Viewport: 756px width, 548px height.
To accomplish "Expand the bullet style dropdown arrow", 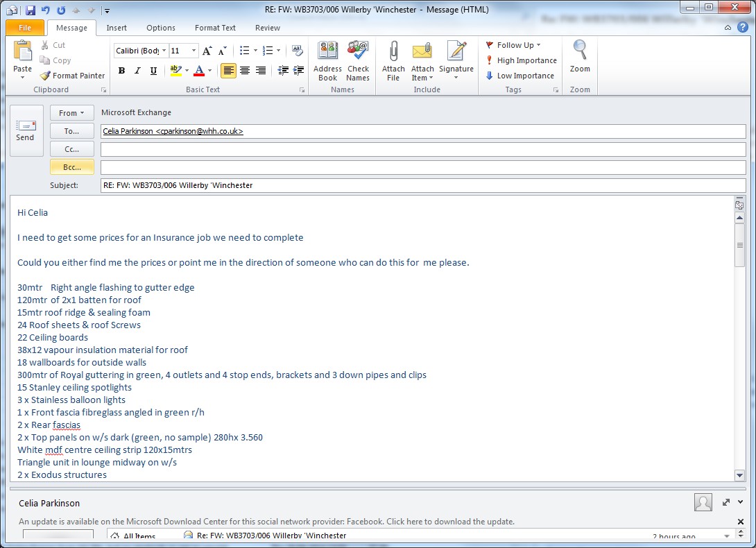I will [x=255, y=51].
